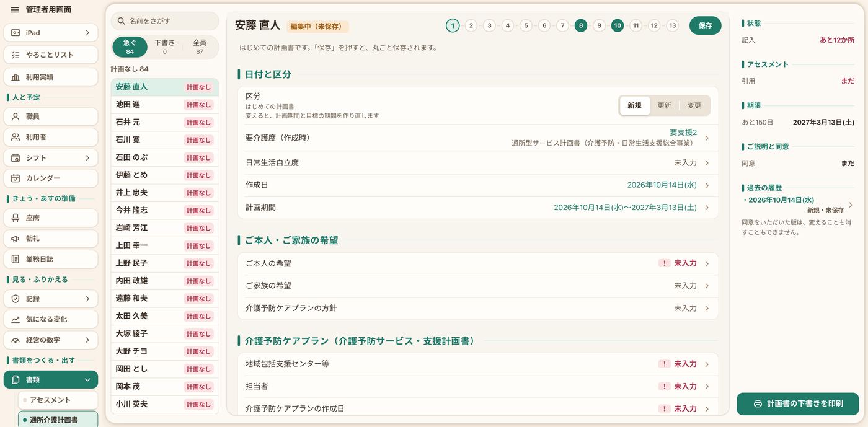
Task: Open the 2026年10月14日(水) history entry
Action: (797, 205)
